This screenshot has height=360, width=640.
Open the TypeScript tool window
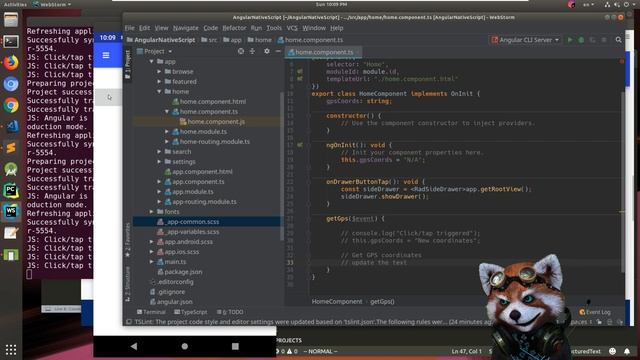tap(191, 312)
